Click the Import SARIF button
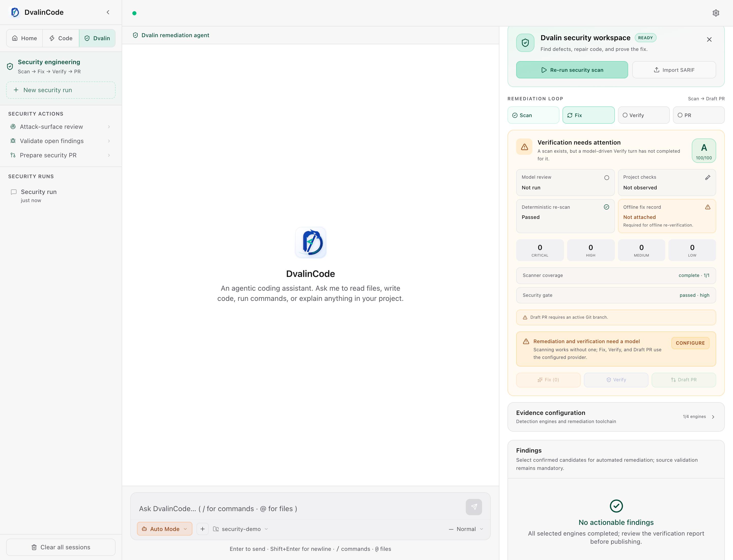 [x=674, y=70]
